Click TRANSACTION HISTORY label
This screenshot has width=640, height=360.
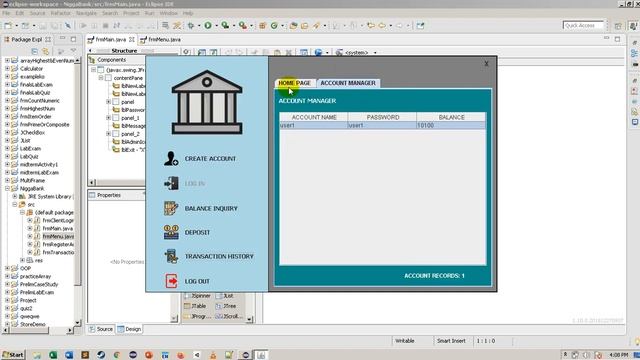click(219, 256)
